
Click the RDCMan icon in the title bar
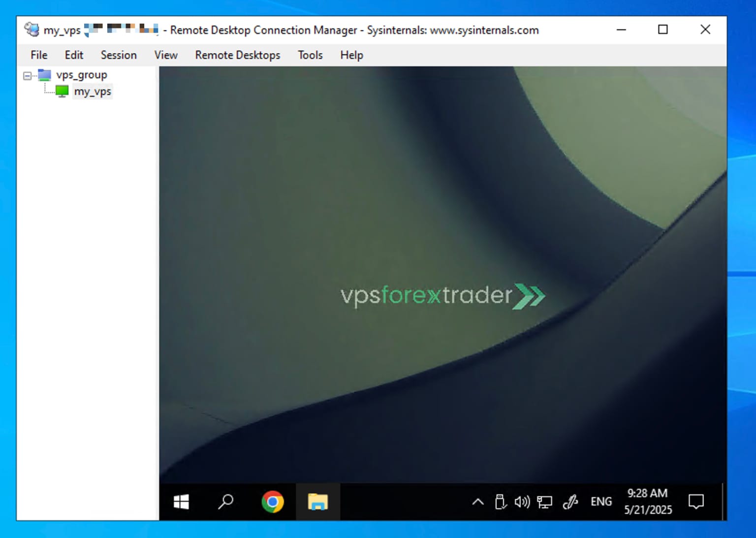pos(31,30)
